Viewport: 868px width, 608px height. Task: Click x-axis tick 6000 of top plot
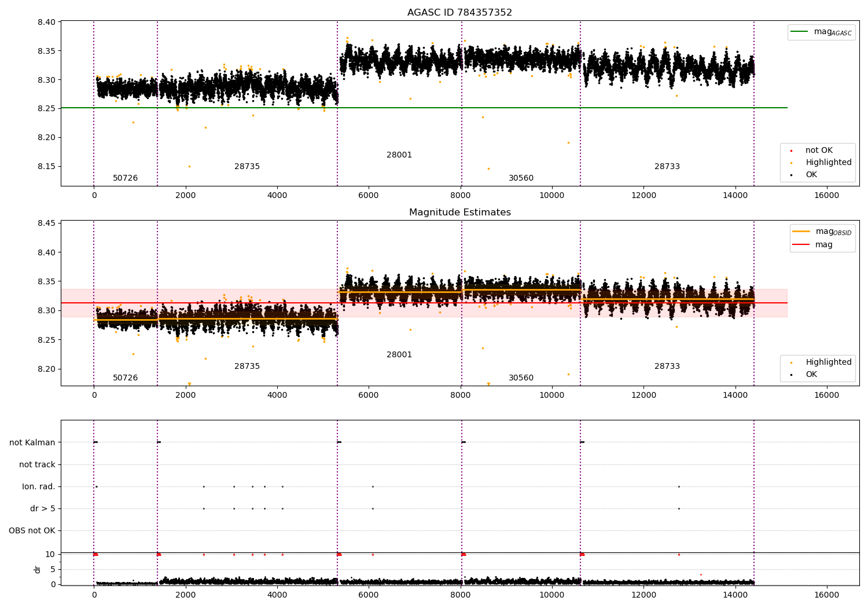369,195
